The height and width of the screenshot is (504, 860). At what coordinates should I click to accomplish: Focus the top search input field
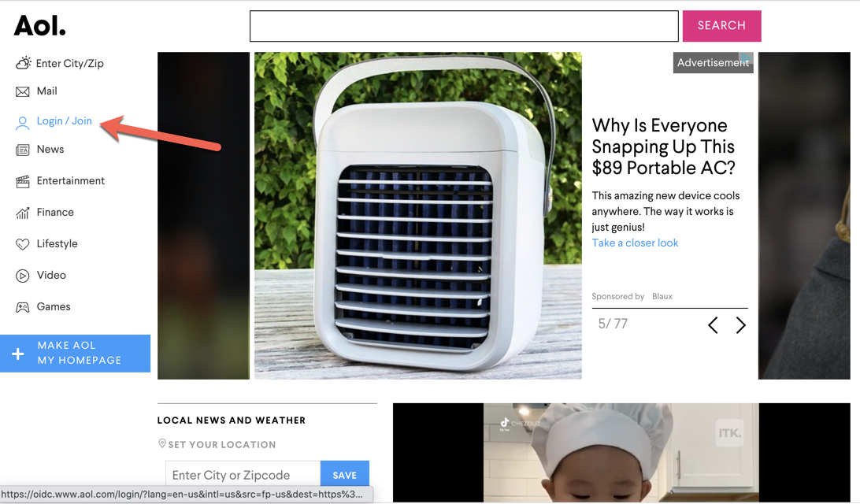point(464,26)
